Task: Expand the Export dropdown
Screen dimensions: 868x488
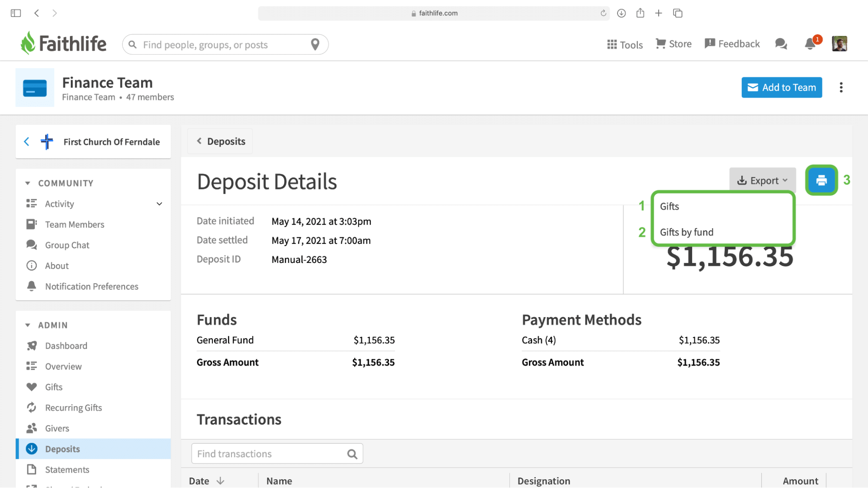Action: pyautogui.click(x=762, y=180)
